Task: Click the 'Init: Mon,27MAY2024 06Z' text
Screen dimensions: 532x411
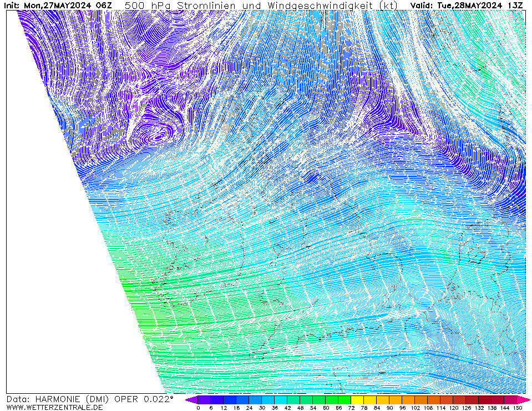Action: pos(57,6)
